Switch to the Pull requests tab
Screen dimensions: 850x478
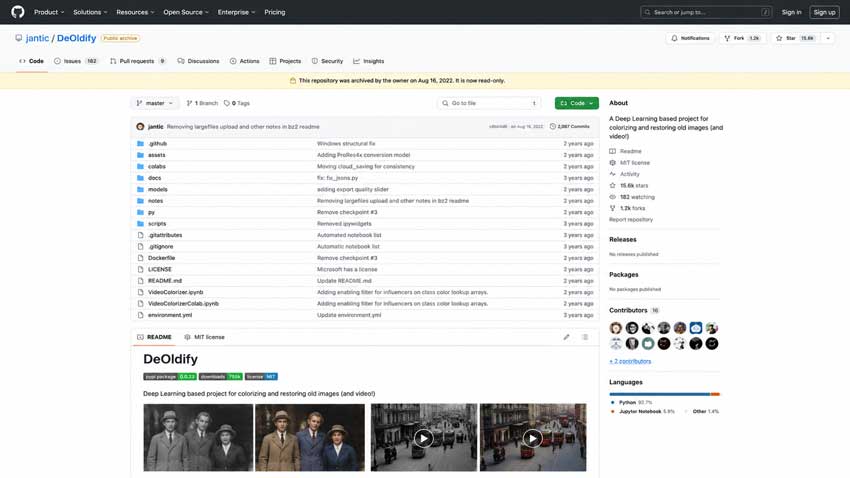click(x=138, y=61)
